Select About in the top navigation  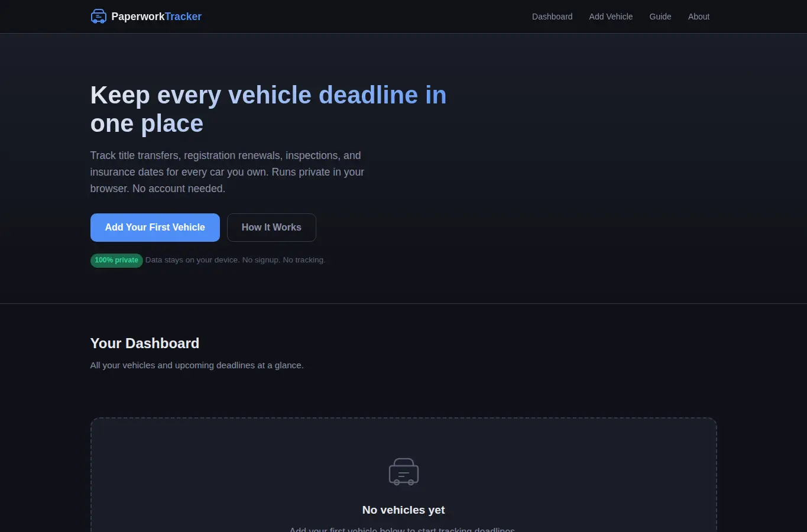pyautogui.click(x=699, y=17)
